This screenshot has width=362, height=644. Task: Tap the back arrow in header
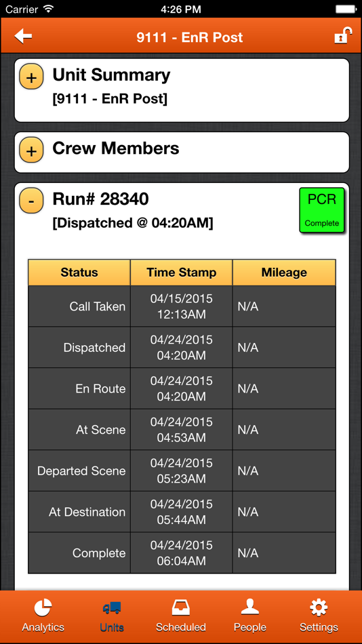(23, 36)
